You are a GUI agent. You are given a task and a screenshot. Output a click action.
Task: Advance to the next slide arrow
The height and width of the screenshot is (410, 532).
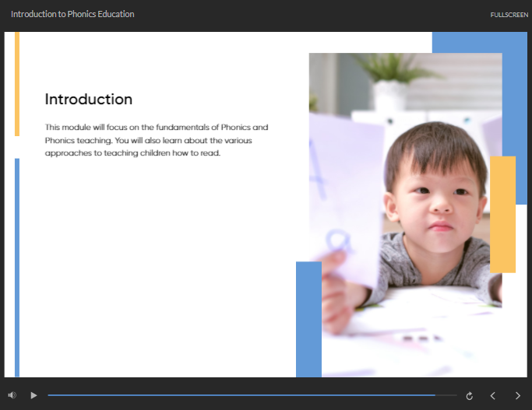(x=518, y=396)
